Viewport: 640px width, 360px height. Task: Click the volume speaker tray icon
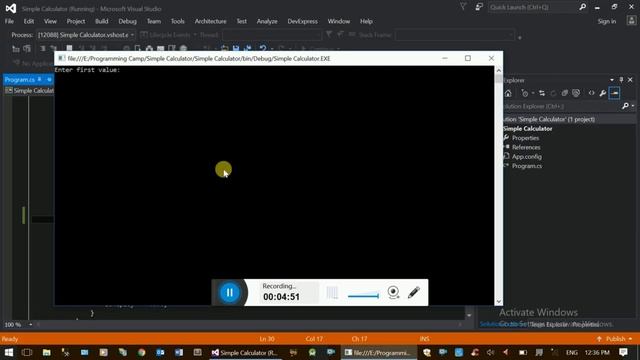490,352
